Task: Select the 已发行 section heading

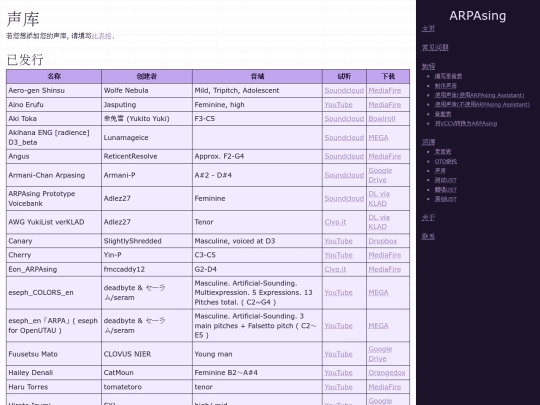Action: tap(25, 60)
